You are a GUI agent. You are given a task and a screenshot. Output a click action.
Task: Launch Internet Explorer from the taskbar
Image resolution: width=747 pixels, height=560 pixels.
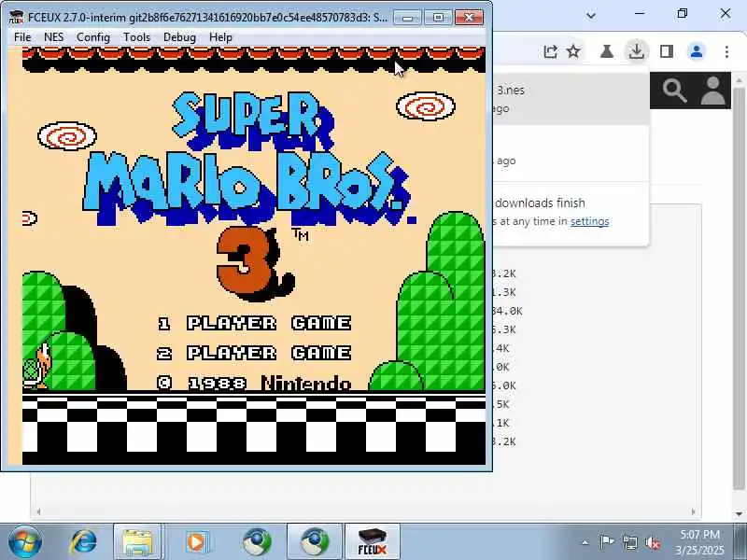pyautogui.click(x=84, y=541)
